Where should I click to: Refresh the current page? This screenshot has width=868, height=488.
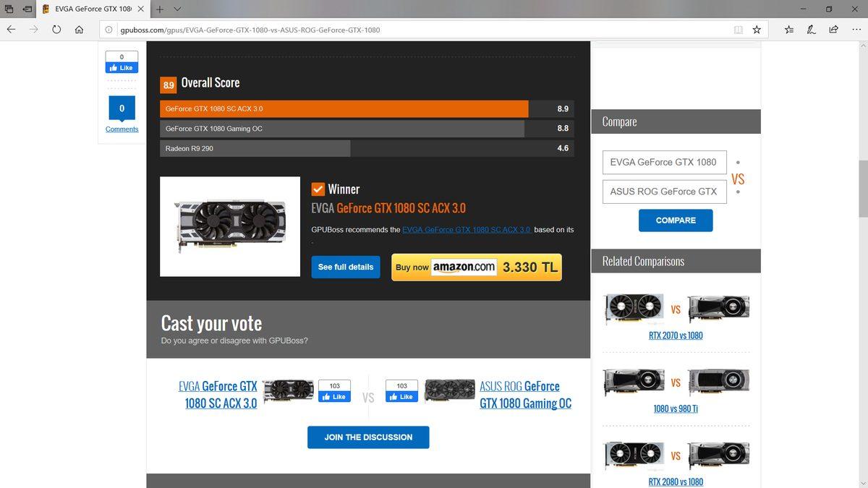(56, 30)
